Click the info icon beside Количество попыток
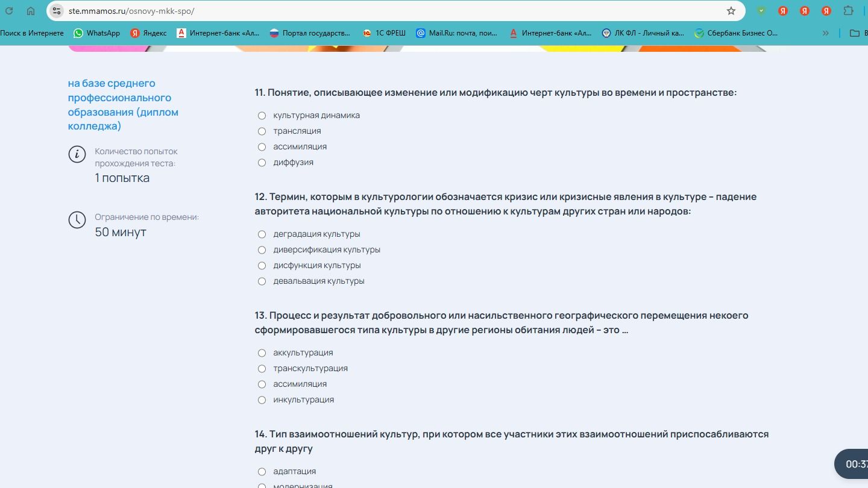 point(77,154)
